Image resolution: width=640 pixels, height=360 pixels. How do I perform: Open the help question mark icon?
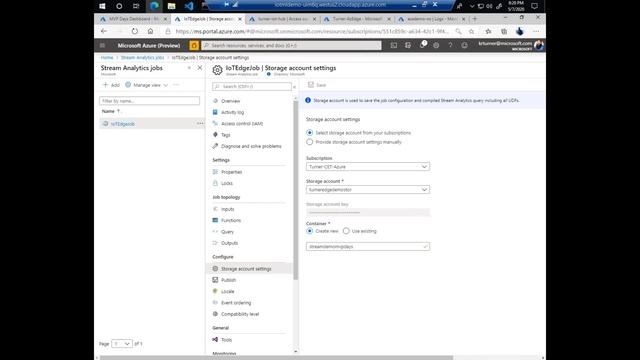(450, 45)
